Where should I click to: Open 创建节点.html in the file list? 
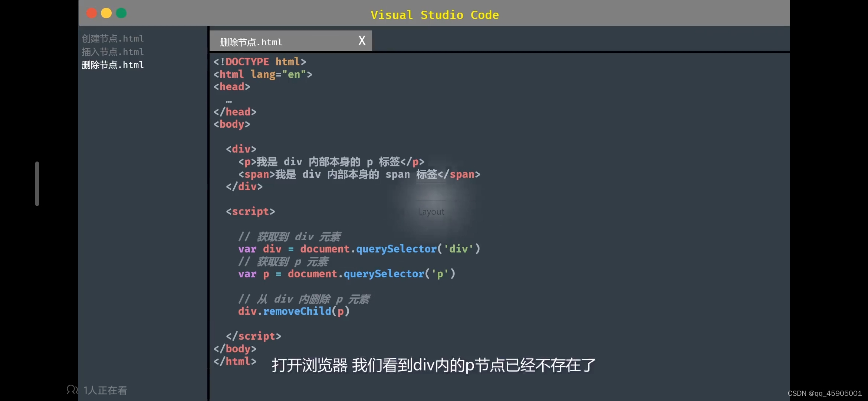tap(113, 39)
